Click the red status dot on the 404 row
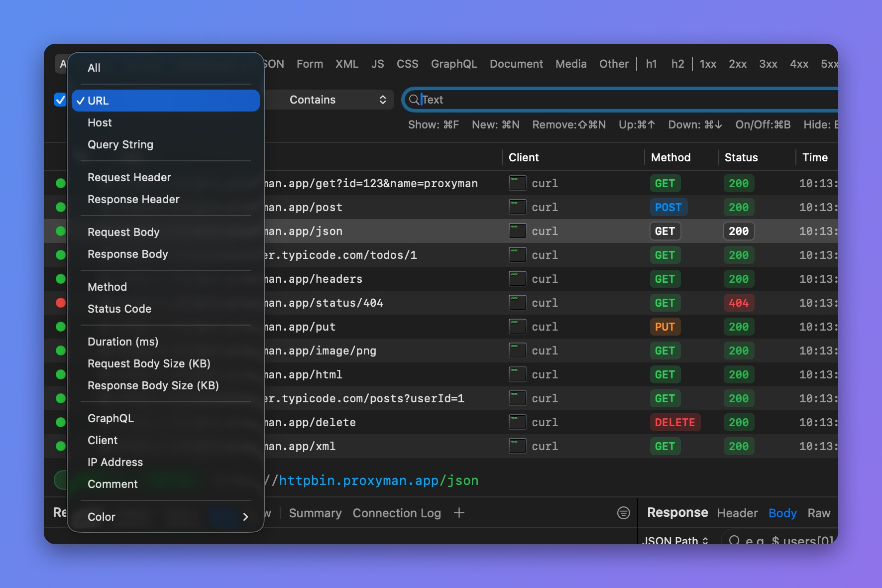Screen dimensions: 882x588 coord(61,303)
